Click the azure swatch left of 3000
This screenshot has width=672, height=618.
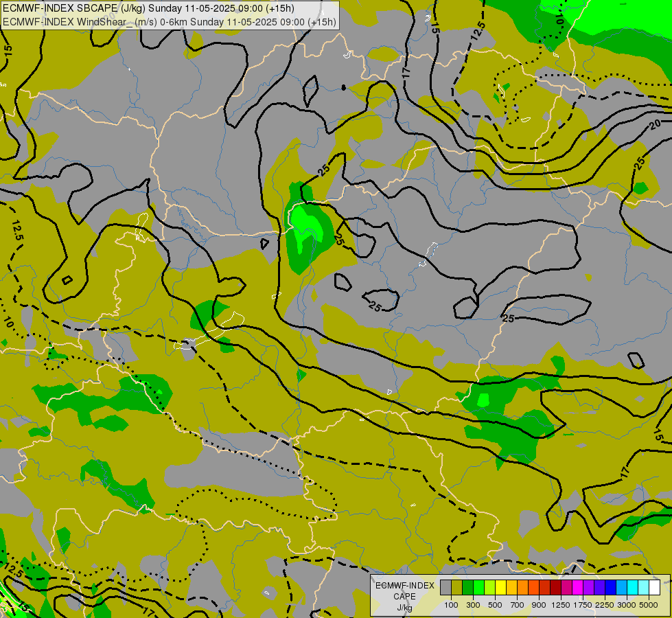621,588
